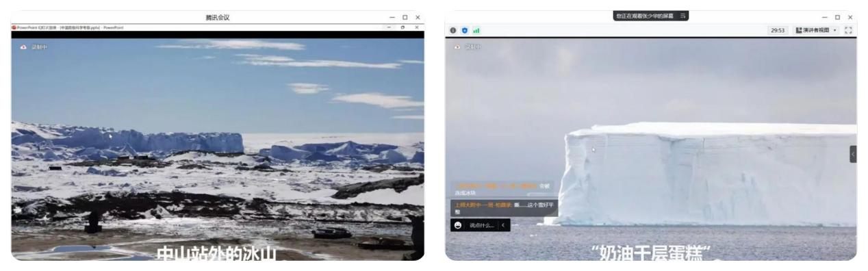This screenshot has height=271, width=868.
Task: Click the PowerPoint icon in the shared title bar
Action: (14, 27)
